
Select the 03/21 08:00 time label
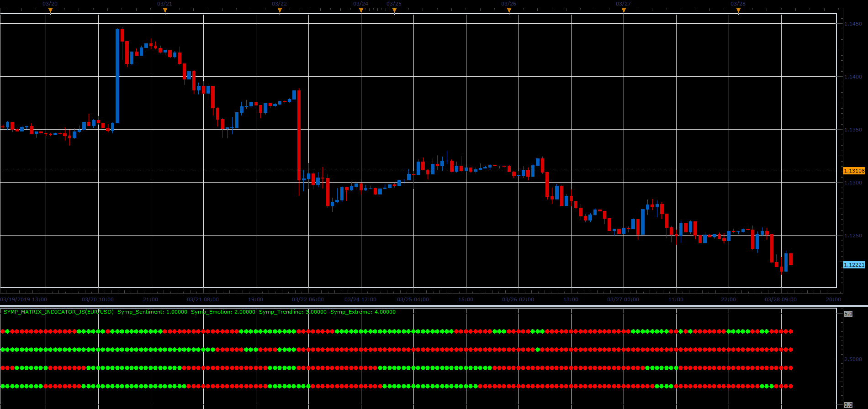203,299
